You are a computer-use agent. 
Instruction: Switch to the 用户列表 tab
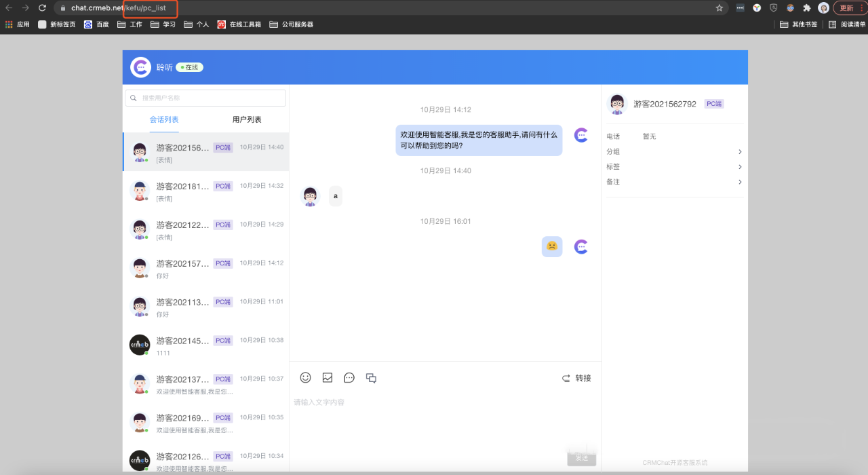(247, 119)
